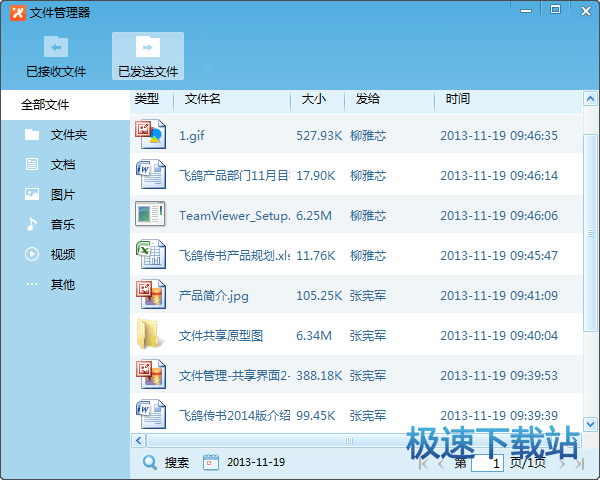Switch to the 已发送文件 sent files tab
This screenshot has height=480, width=600.
tap(148, 56)
